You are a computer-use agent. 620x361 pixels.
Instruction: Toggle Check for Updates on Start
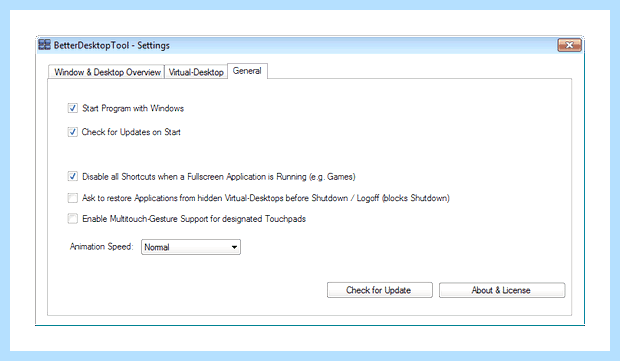pos(72,132)
